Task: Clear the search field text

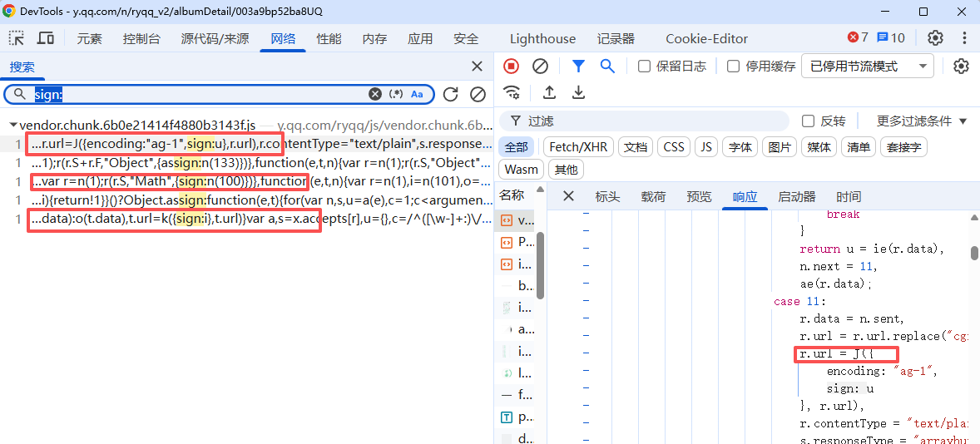Action: click(x=375, y=94)
